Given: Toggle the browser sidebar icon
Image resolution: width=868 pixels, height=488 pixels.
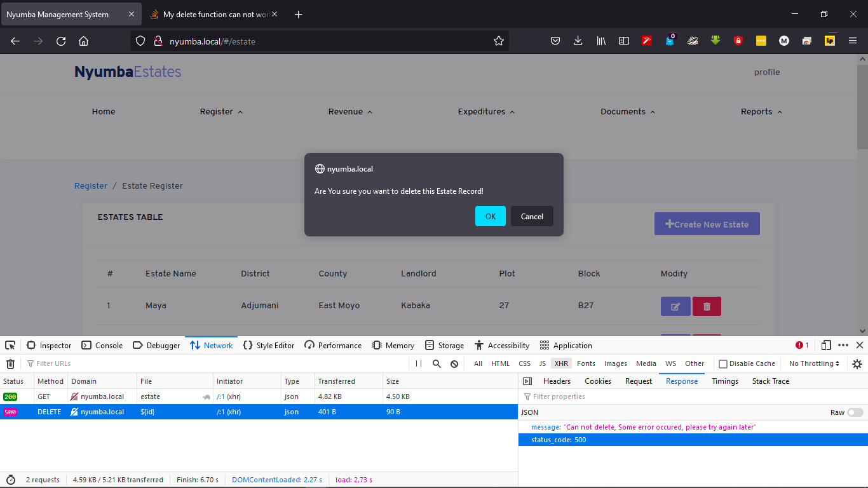Looking at the screenshot, I should click(624, 41).
